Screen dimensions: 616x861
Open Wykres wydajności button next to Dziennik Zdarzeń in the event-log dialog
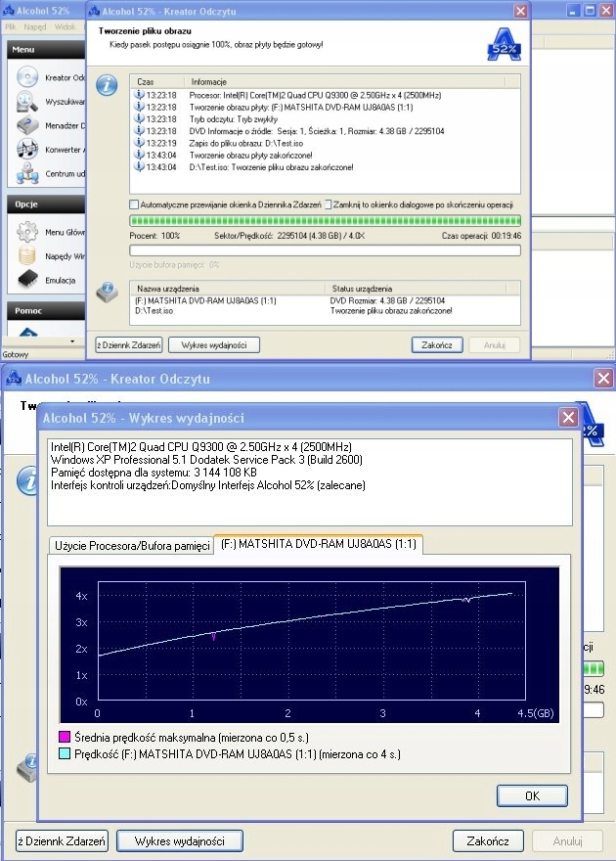click(x=214, y=344)
